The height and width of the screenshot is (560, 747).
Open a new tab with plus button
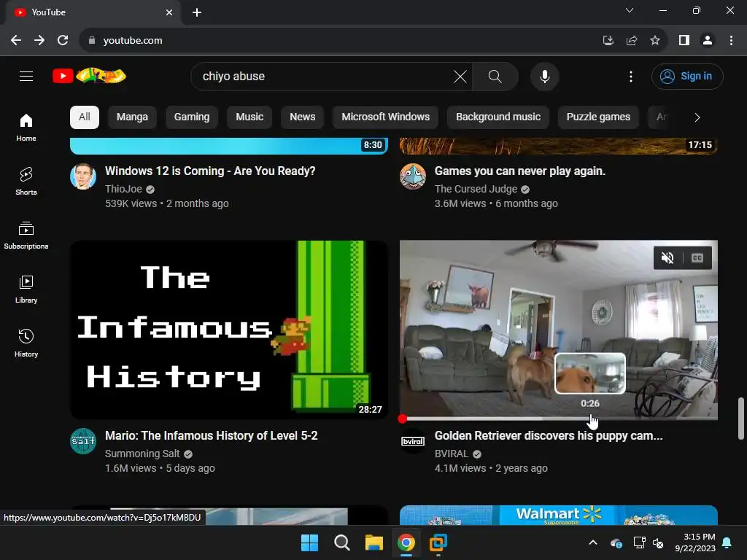197,12
